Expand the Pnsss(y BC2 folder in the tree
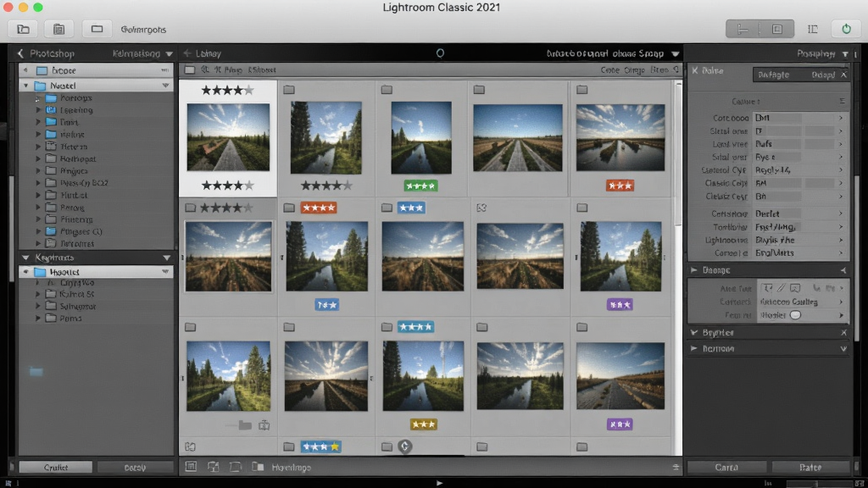The image size is (868, 488). (38, 183)
